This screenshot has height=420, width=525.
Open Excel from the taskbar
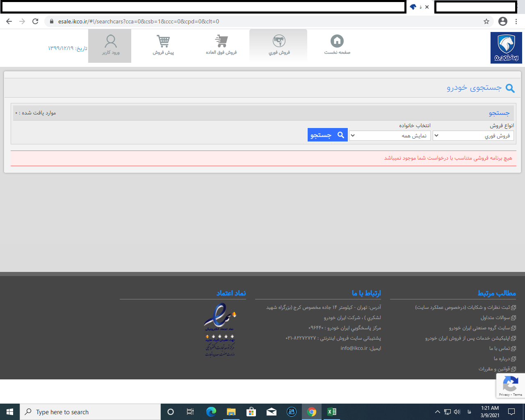click(x=332, y=412)
